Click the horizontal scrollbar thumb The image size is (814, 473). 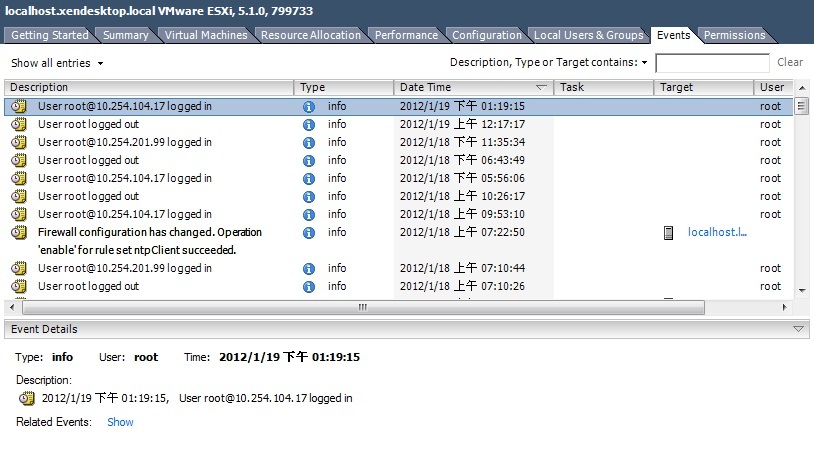(x=363, y=307)
